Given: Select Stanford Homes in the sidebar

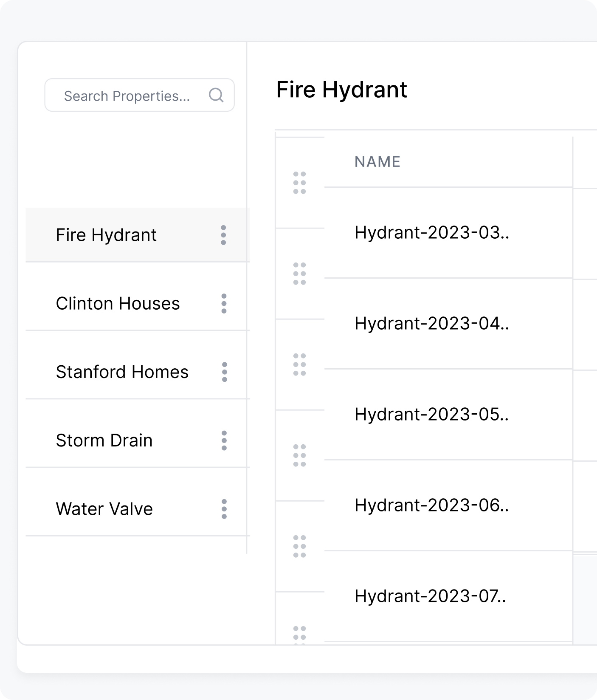Looking at the screenshot, I should (x=122, y=372).
